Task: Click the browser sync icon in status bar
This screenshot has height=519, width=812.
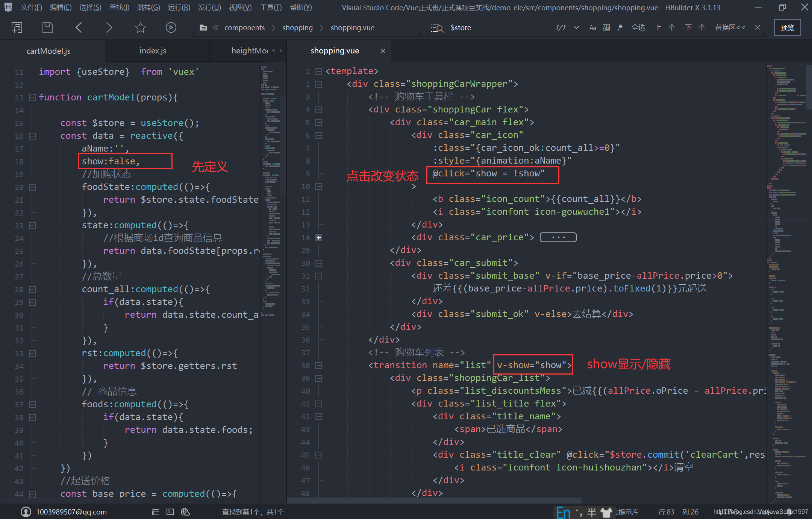Action: pyautogui.click(x=185, y=512)
